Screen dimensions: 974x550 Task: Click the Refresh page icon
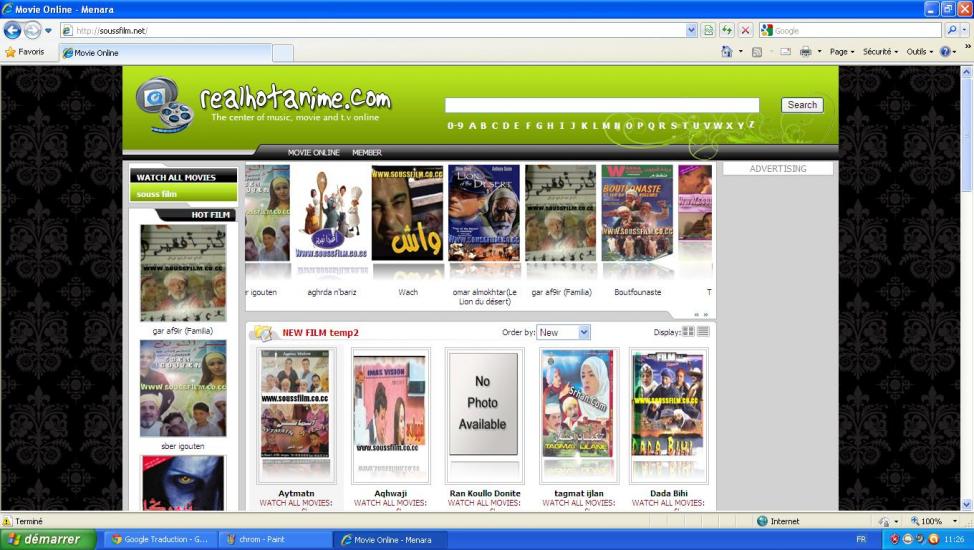726,30
